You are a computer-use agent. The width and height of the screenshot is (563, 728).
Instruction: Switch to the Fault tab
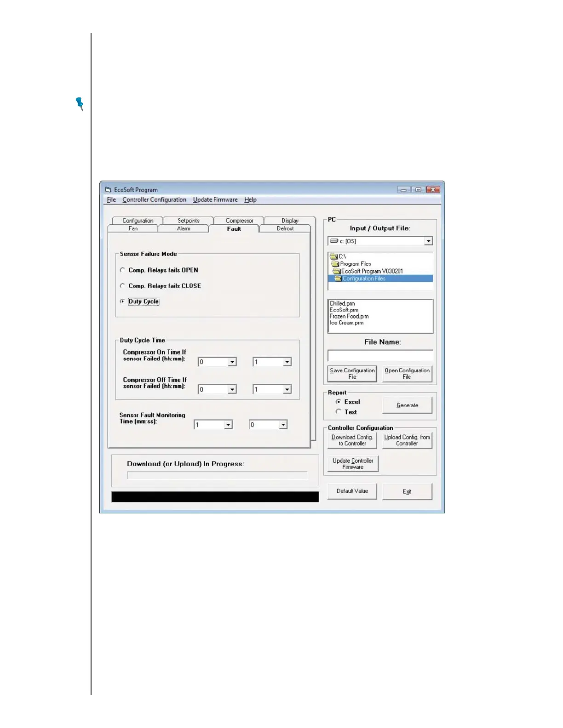(x=234, y=228)
